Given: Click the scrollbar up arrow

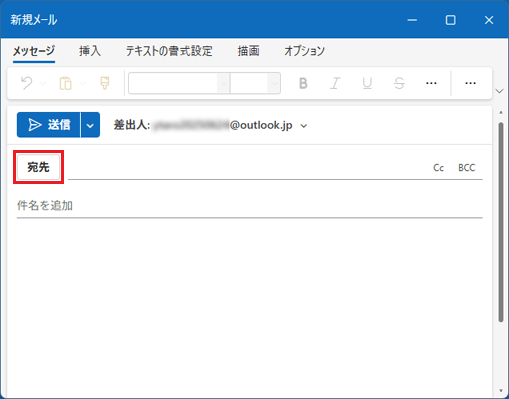Looking at the screenshot, I should 501,113.
